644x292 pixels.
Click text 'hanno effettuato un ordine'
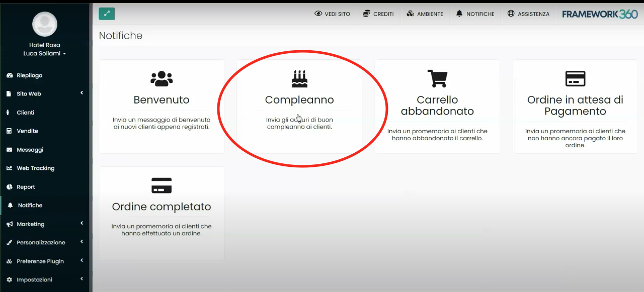(x=162, y=234)
